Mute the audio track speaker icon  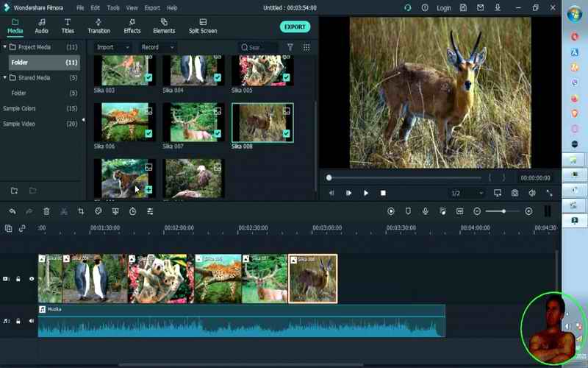(x=32, y=321)
